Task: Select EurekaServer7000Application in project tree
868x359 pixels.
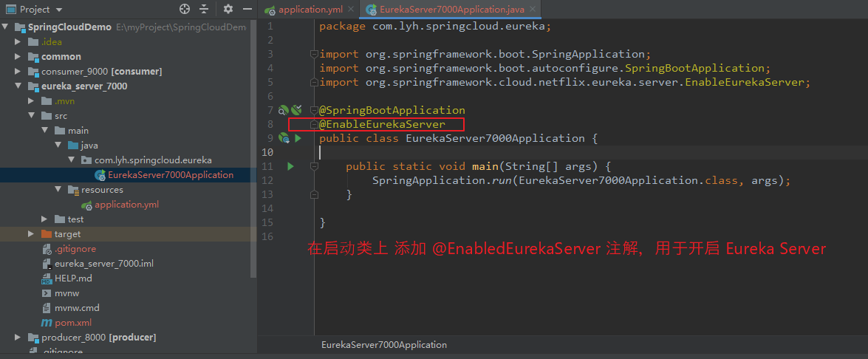Action: 171,175
